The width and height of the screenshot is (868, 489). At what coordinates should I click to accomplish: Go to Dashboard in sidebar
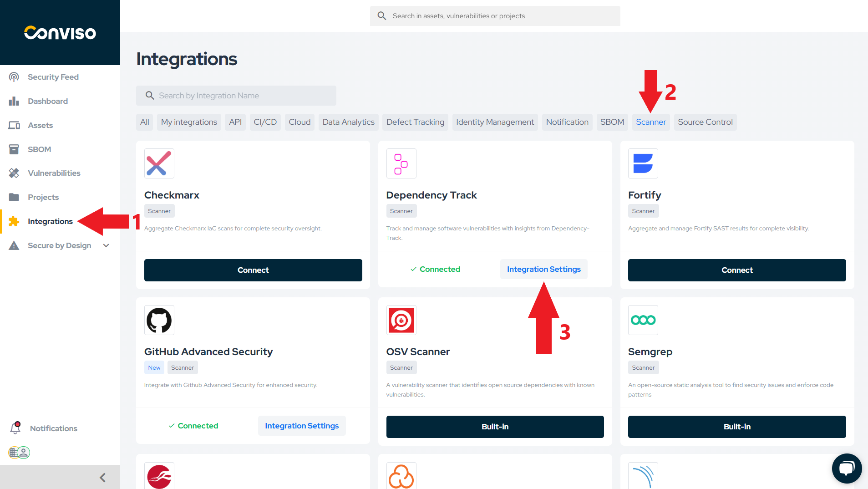(x=48, y=101)
